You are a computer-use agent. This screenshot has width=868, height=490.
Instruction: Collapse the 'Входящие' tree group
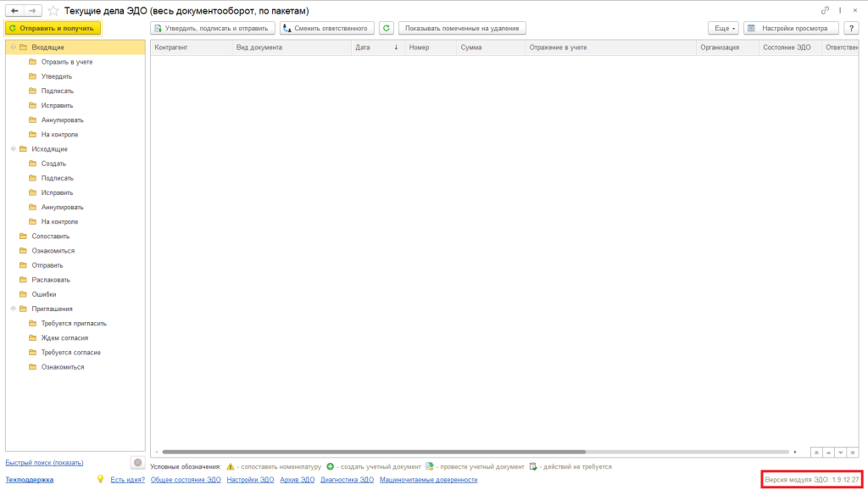coord(13,47)
